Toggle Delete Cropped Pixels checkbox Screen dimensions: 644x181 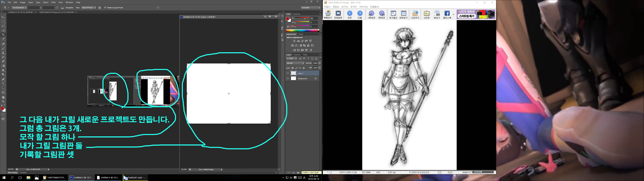pyautogui.click(x=105, y=8)
